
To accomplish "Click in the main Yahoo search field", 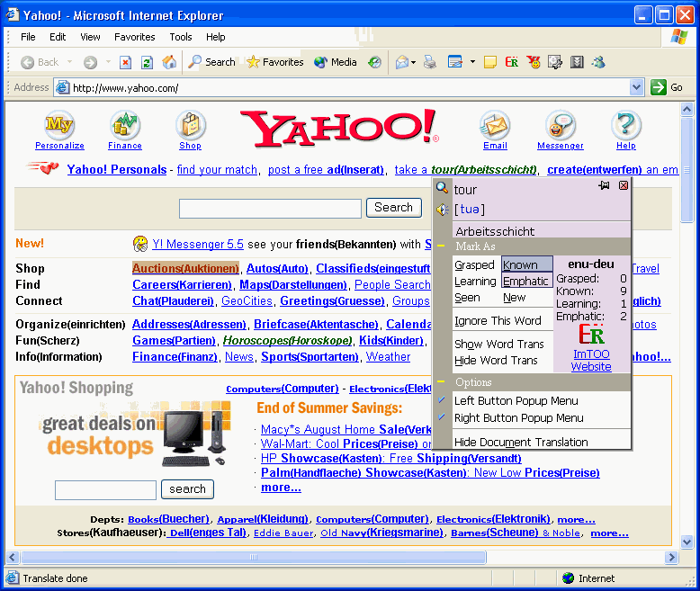I will point(270,209).
